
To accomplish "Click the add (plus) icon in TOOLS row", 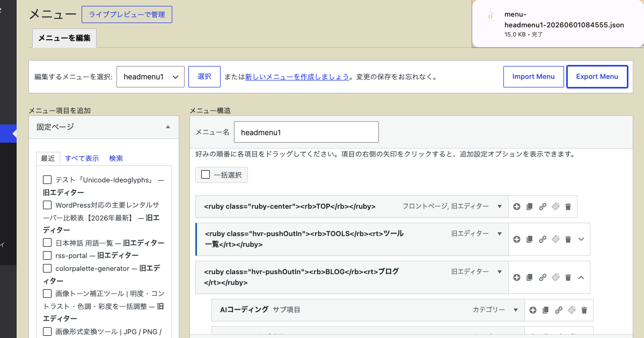I will coord(517,239).
